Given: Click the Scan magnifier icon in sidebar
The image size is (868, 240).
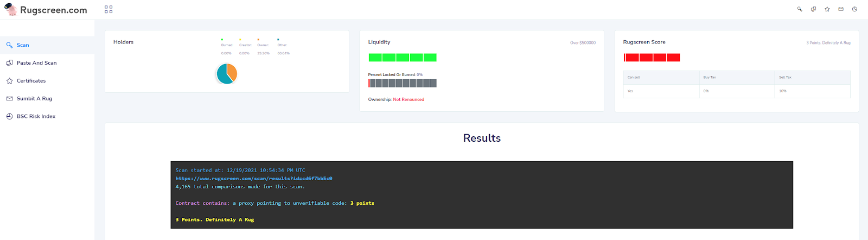Looking at the screenshot, I should coord(9,45).
